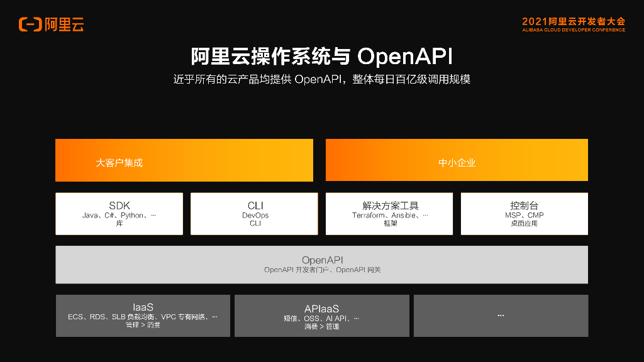Click the SDK box

point(119,214)
